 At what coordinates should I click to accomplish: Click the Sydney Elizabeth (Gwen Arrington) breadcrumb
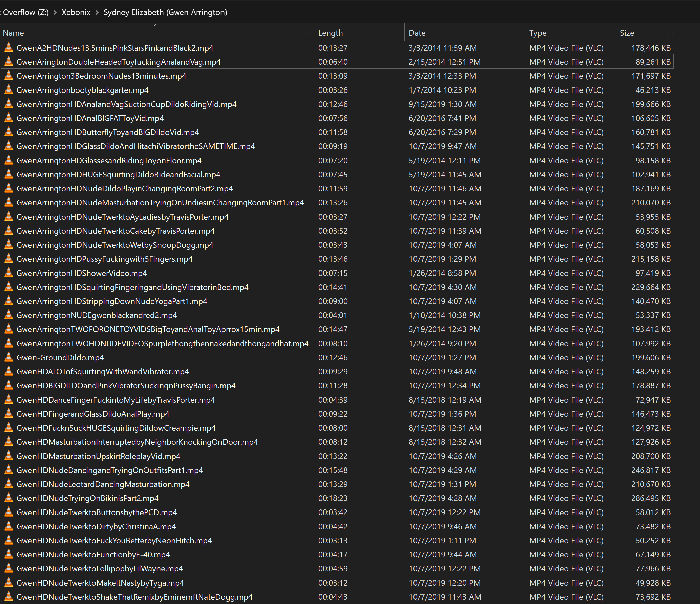(165, 12)
